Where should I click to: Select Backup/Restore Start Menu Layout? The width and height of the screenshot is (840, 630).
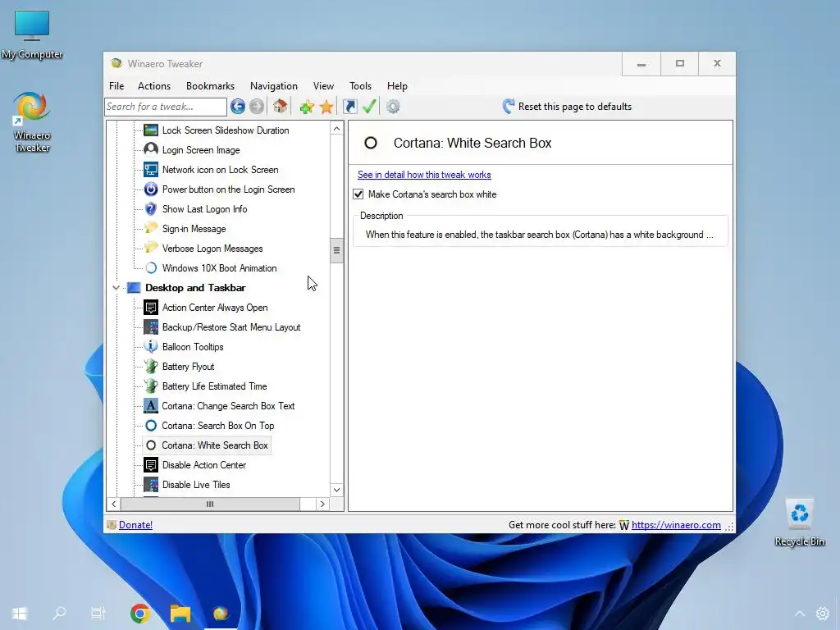tap(231, 327)
